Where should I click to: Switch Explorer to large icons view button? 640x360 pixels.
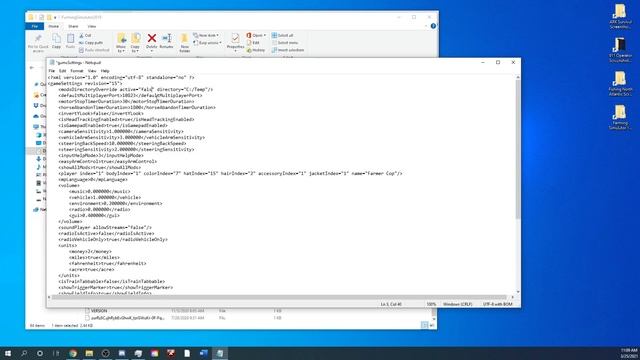pos(432,325)
